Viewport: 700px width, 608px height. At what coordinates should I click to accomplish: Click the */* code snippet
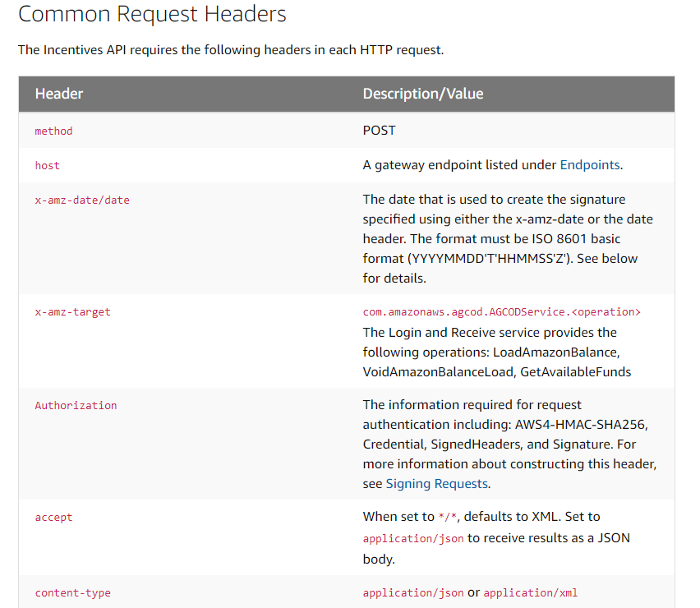(x=449, y=518)
